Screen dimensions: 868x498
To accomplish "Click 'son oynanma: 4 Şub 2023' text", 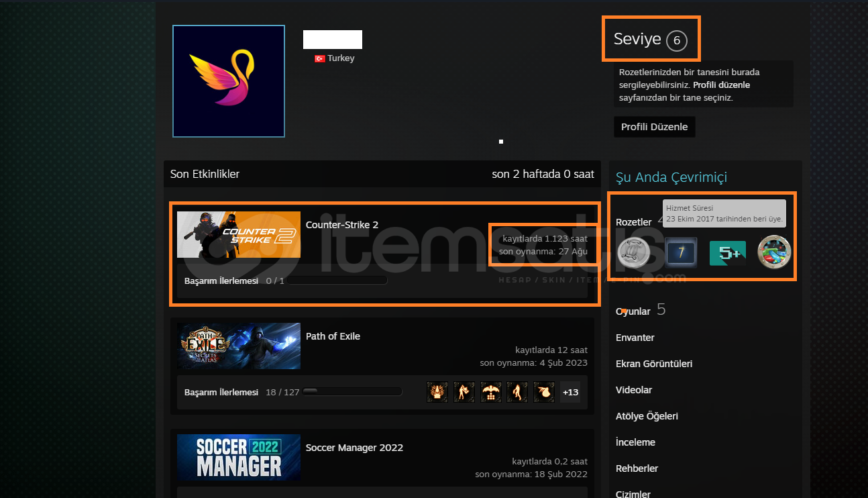I will click(534, 362).
